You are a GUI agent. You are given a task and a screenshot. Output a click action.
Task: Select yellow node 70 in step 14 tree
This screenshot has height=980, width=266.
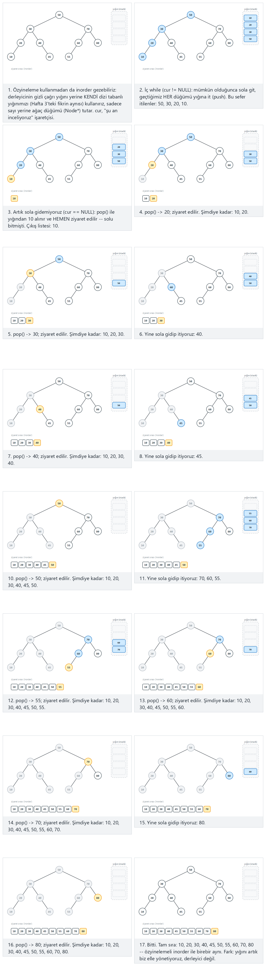[x=88, y=762]
